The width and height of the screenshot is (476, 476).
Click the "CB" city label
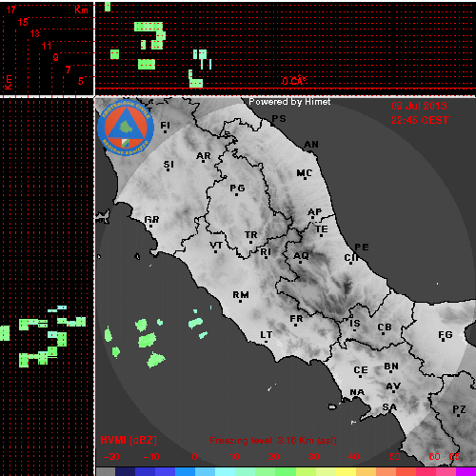tap(385, 327)
